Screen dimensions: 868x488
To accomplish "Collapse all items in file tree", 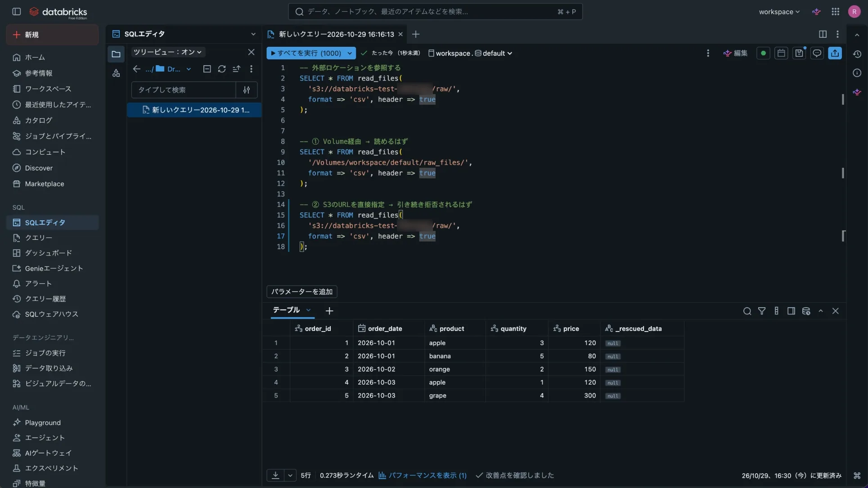I will [x=207, y=69].
